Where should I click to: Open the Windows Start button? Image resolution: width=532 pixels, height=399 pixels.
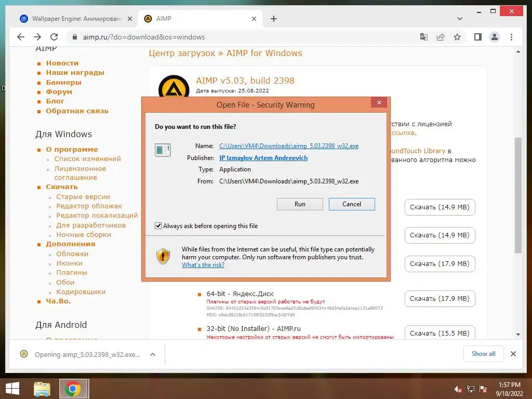(12, 389)
